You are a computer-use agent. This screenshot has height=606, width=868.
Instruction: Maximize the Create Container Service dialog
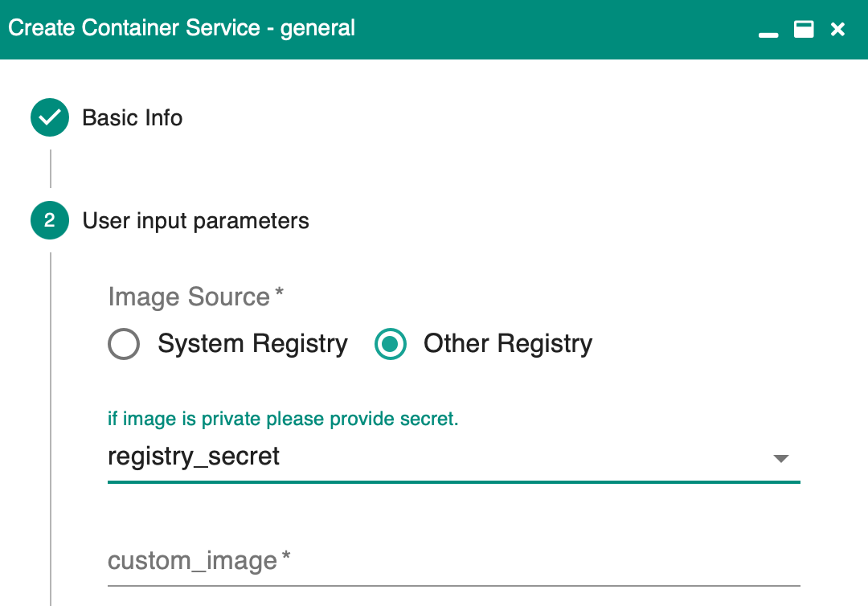(803, 29)
